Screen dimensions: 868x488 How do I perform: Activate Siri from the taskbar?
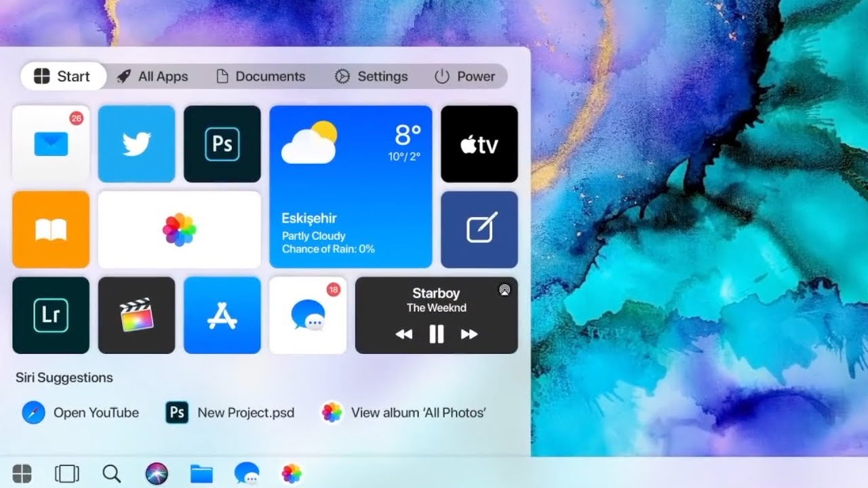pyautogui.click(x=157, y=473)
